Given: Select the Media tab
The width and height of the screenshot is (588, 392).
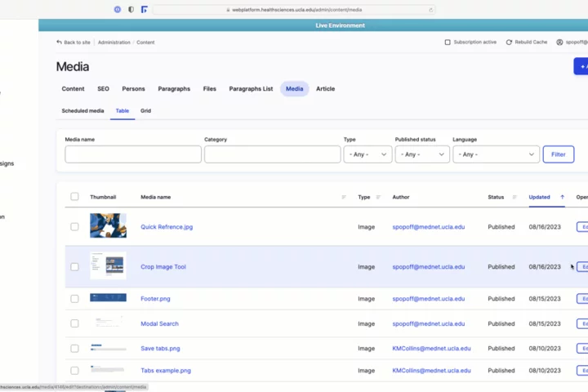Looking at the screenshot, I should pyautogui.click(x=294, y=88).
